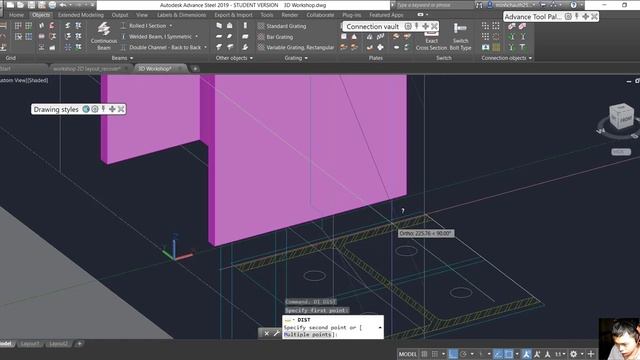The height and width of the screenshot is (360, 640).
Task: Click the Continuous Beam tool
Action: 104,36
